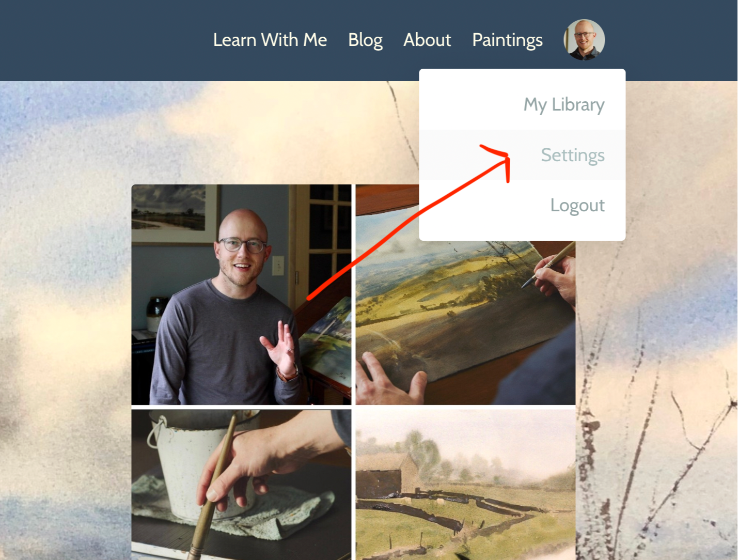
Task: Choose Logout from the dropdown menu
Action: 577,205
